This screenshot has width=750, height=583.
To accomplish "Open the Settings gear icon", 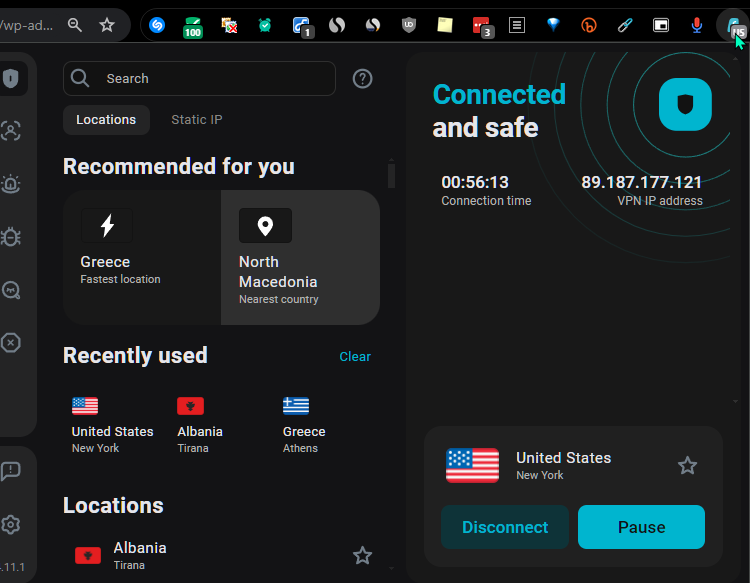I will point(11,525).
